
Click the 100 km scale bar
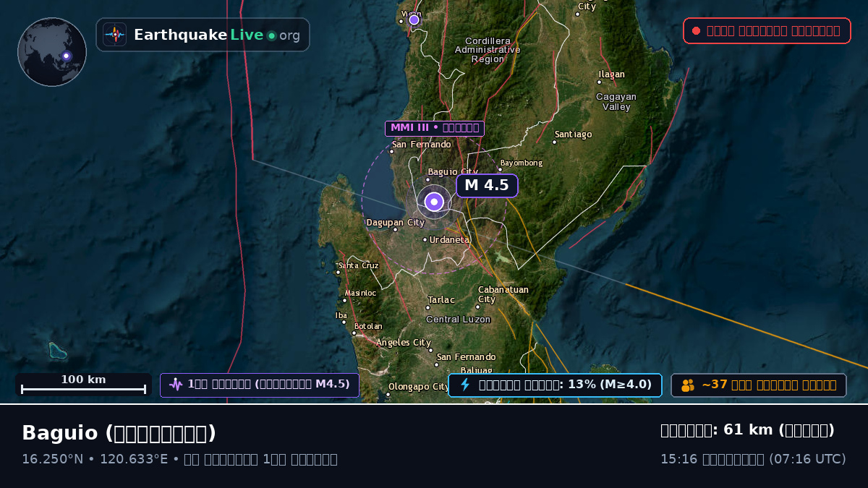click(x=83, y=385)
